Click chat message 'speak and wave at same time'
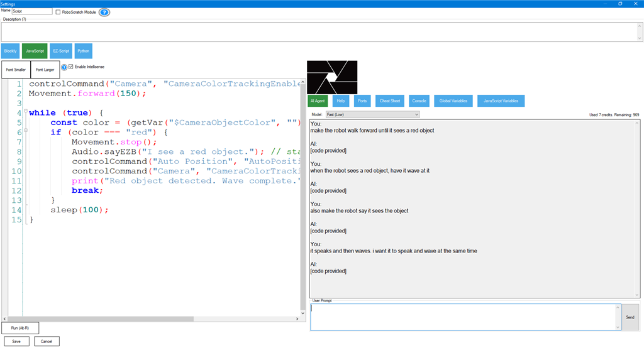Image resolution: width=644 pixels, height=348 pixels. point(394,251)
